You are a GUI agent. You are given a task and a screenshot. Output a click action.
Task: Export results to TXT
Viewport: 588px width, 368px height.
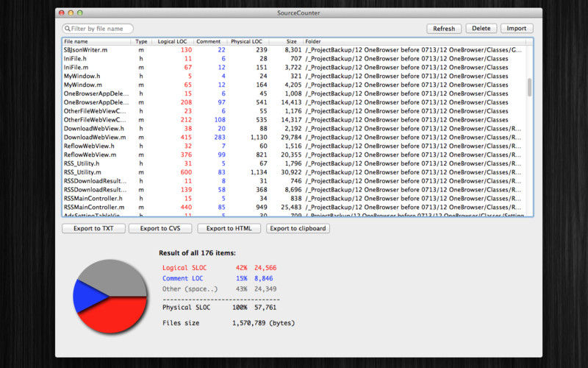pyautogui.click(x=93, y=228)
